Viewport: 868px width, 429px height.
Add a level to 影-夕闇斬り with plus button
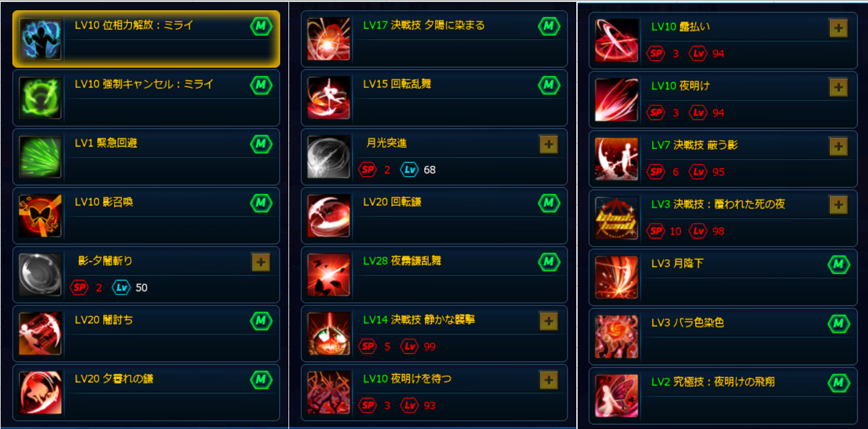[260, 262]
